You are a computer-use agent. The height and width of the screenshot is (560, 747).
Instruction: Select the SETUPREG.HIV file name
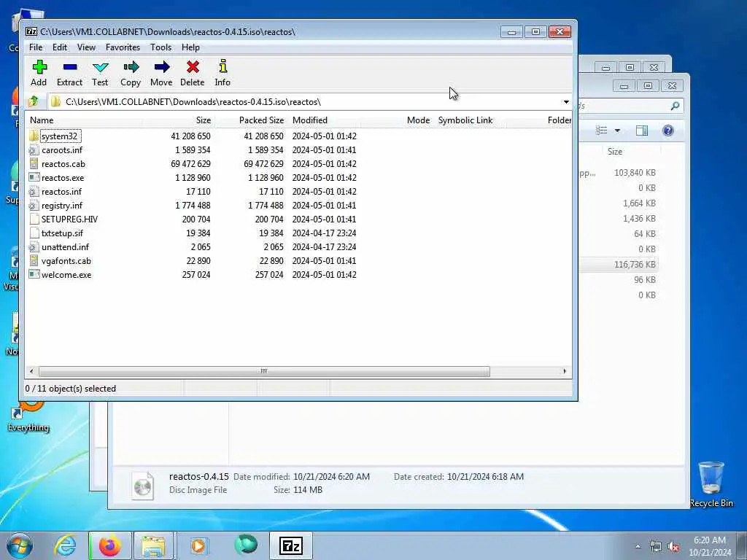tap(69, 219)
